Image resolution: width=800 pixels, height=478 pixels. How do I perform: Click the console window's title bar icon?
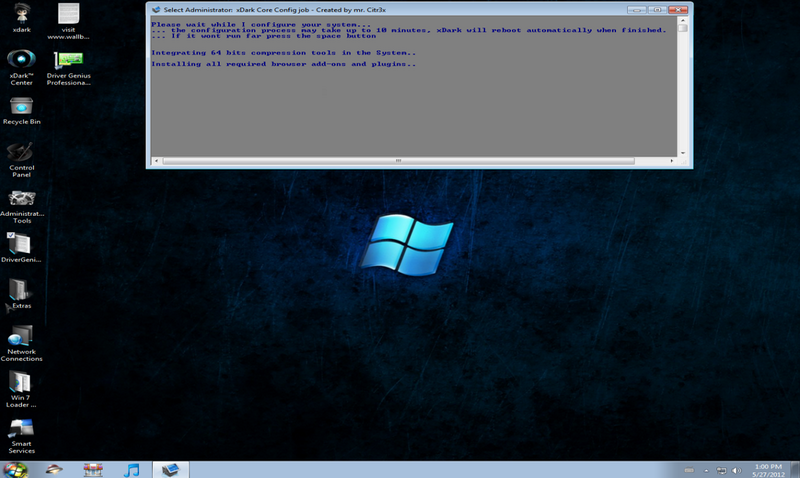[156, 10]
